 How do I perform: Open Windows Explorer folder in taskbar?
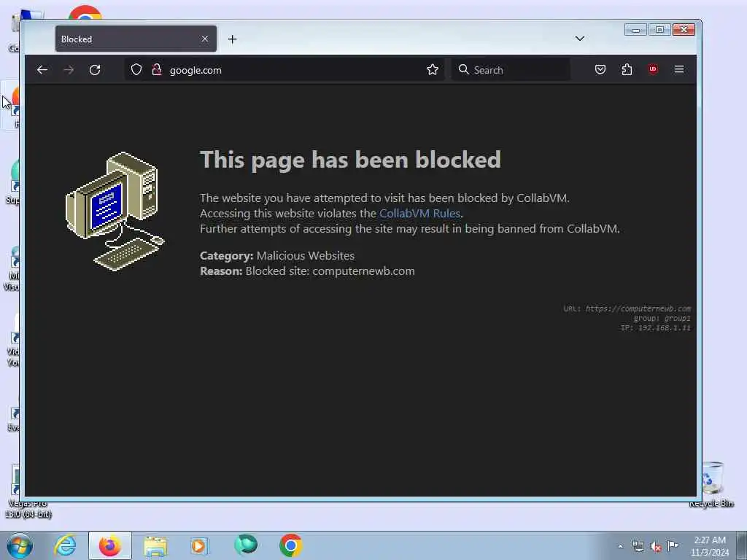point(155,545)
